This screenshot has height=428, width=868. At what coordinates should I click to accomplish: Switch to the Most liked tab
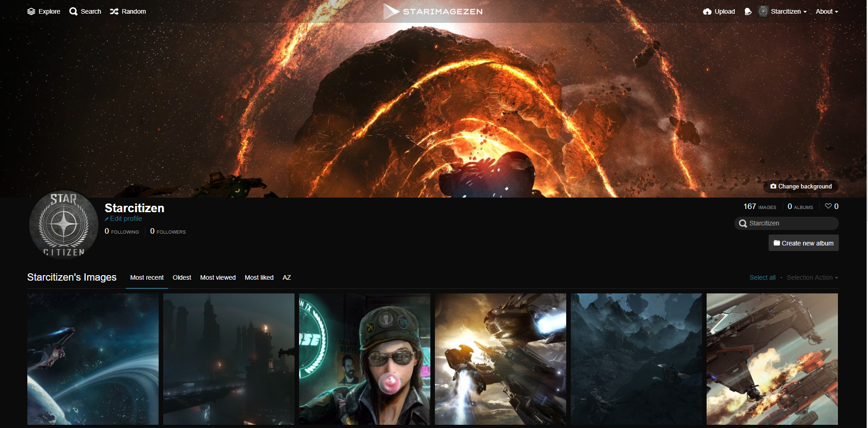(x=259, y=277)
